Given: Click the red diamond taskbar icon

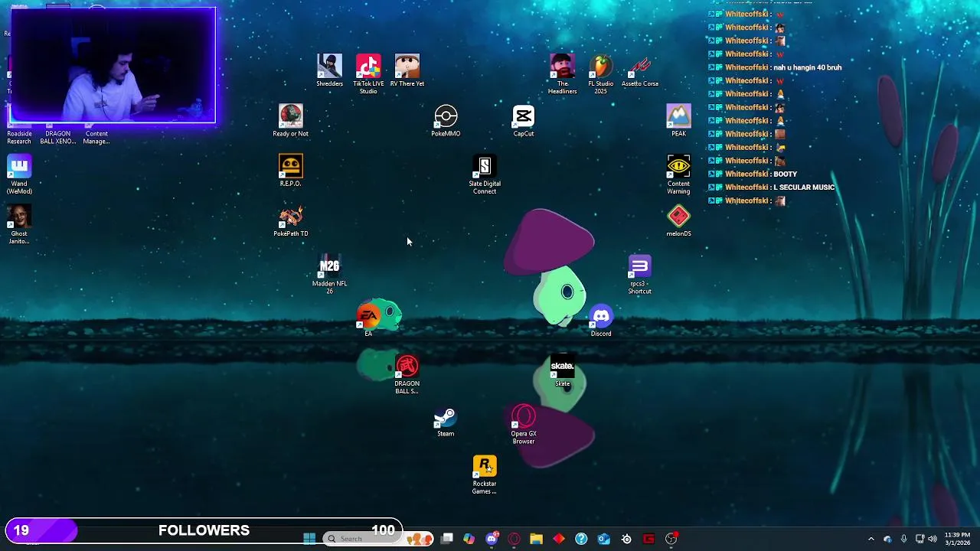Looking at the screenshot, I should [x=559, y=539].
